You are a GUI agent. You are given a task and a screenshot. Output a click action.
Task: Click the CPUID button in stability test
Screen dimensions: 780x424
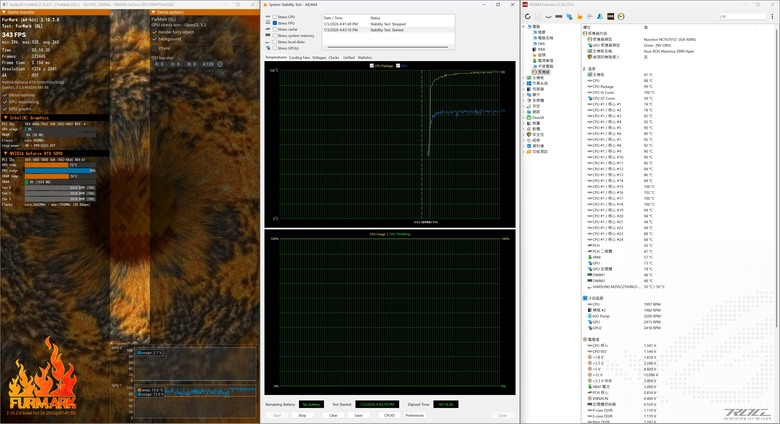point(389,415)
